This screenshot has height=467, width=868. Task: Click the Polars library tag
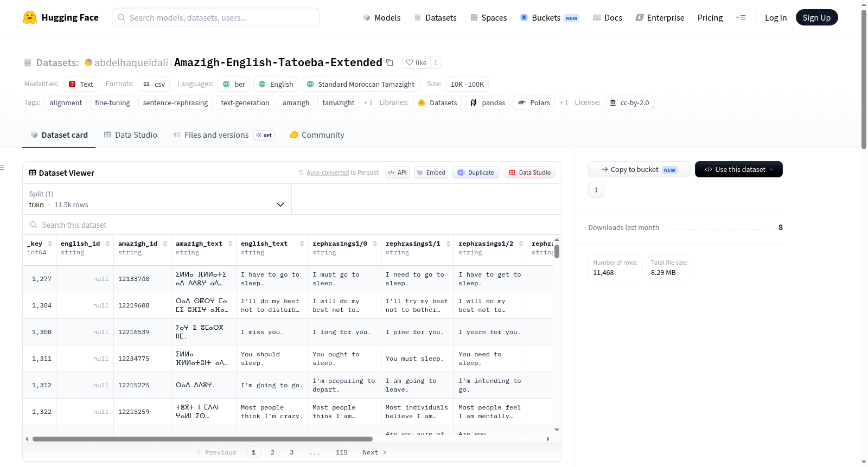tap(534, 103)
